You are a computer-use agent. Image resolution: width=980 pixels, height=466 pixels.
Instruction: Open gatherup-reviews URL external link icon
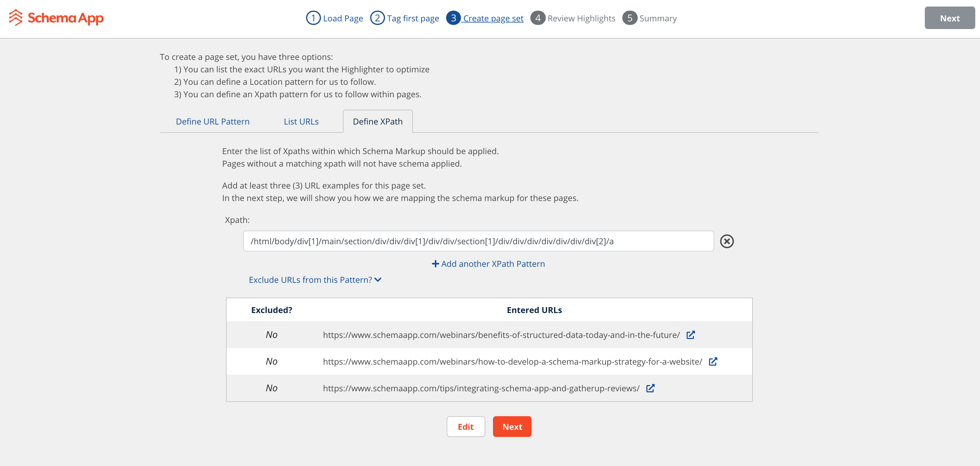tap(650, 388)
